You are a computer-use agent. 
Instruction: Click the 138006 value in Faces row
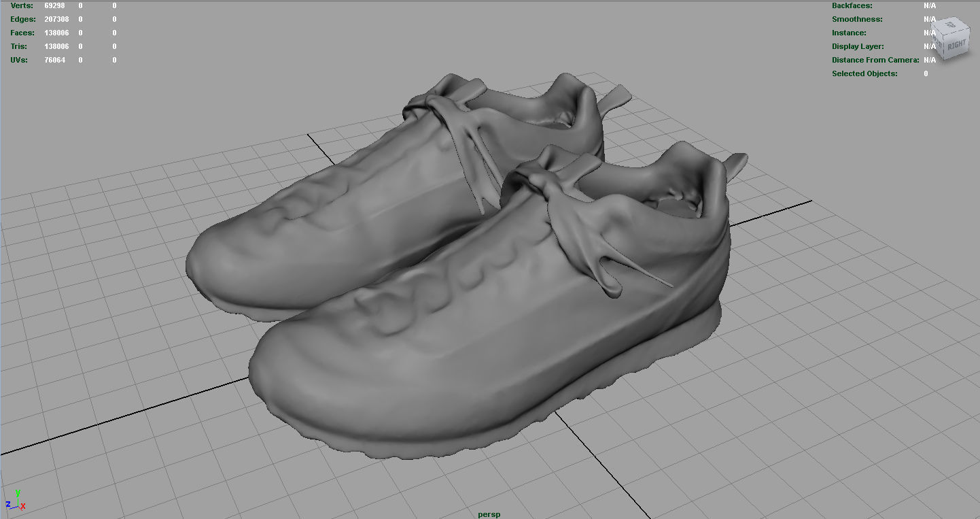tap(57, 33)
